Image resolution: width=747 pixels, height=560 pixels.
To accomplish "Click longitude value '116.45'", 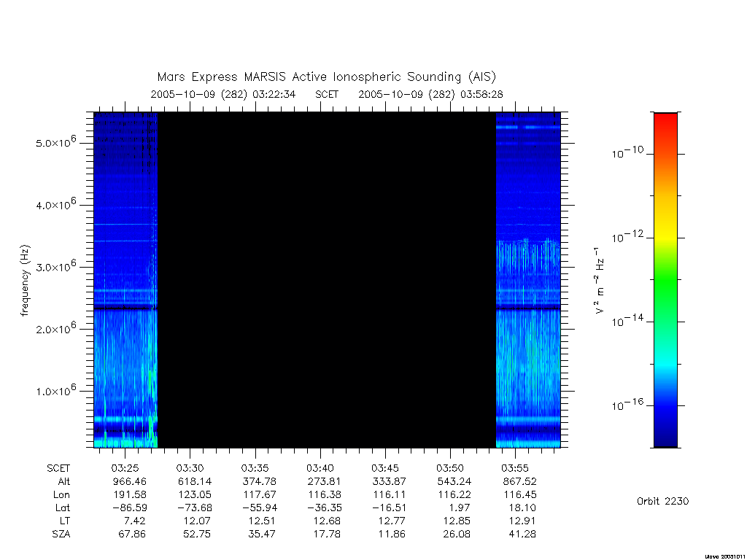I will click(520, 495).
